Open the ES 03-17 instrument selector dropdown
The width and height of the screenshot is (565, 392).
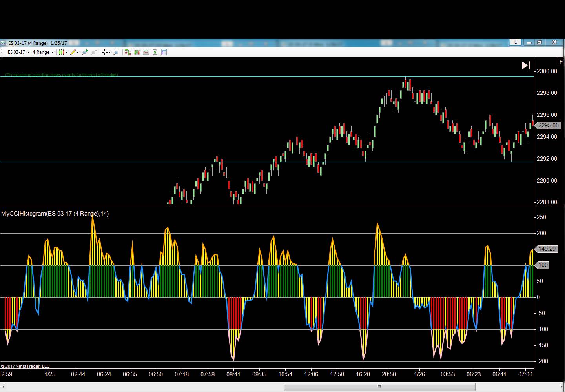pos(18,52)
